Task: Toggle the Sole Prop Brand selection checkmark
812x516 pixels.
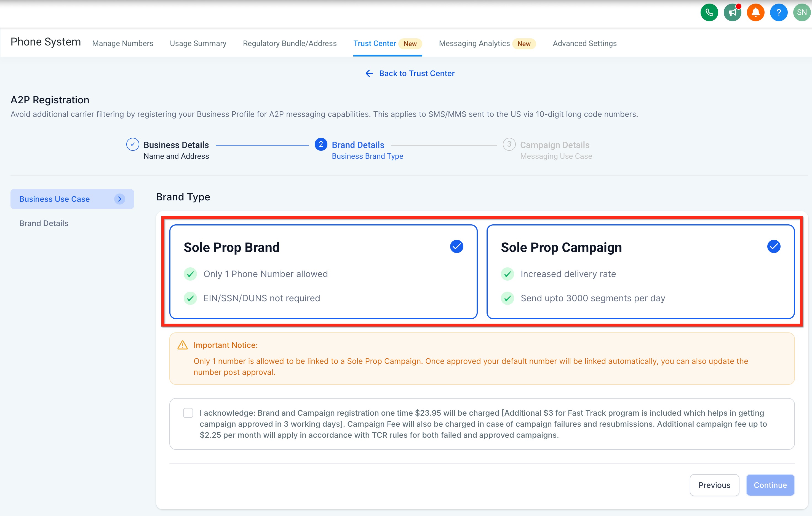Action: coord(456,246)
